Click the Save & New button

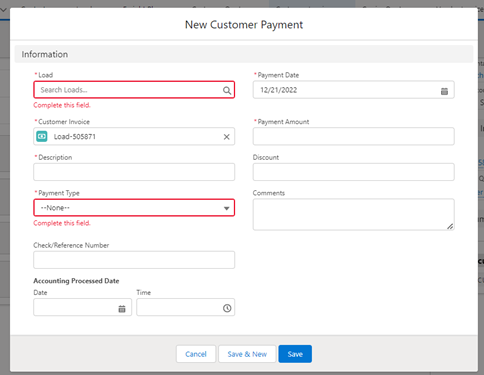click(247, 354)
